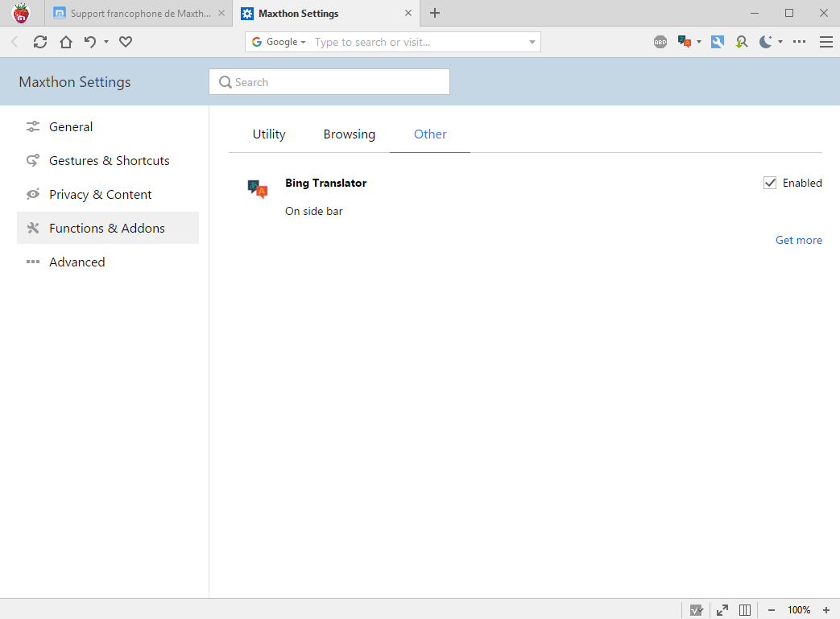The image size is (840, 619).
Task: Click the gear icon on Maxthon Settings tab
Action: [247, 14]
